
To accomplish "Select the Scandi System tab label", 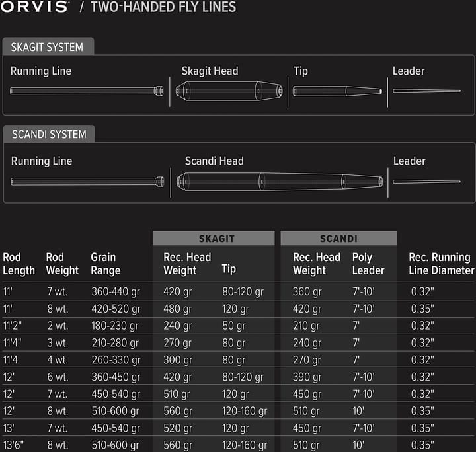I will [x=49, y=134].
